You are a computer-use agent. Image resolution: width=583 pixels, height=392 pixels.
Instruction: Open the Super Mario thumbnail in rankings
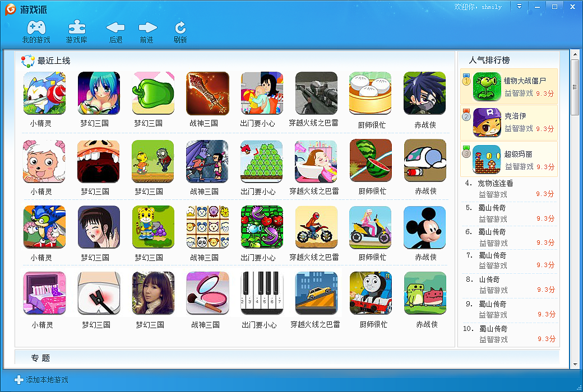[487, 160]
